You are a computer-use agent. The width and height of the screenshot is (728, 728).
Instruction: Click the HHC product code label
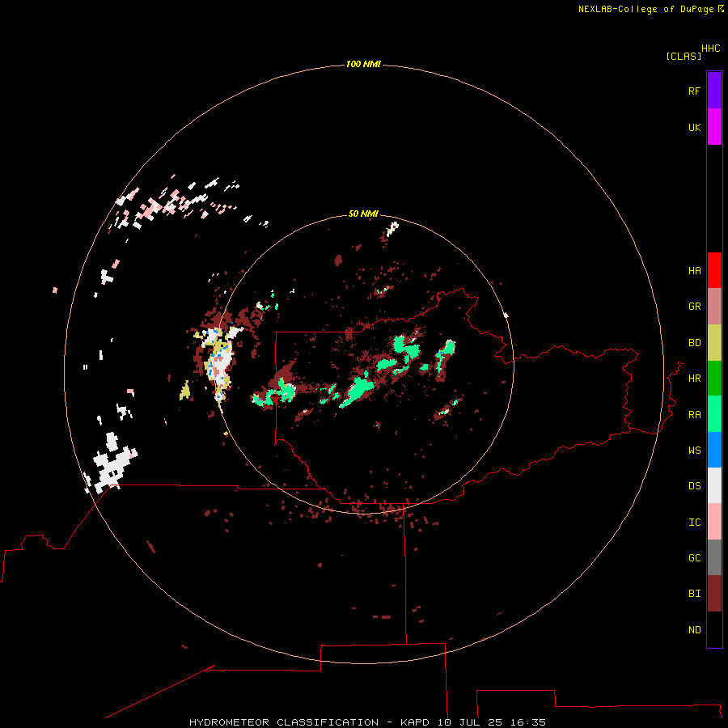pyautogui.click(x=710, y=49)
